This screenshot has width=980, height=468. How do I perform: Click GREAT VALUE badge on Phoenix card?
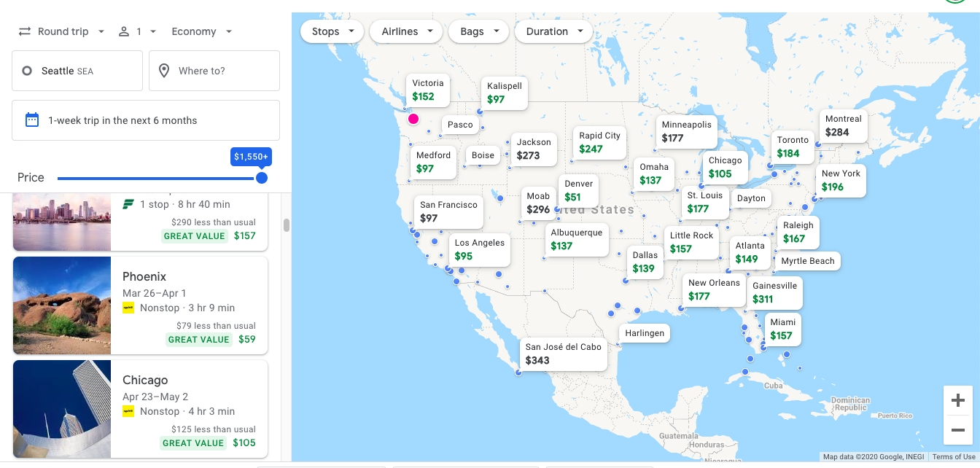click(x=199, y=339)
